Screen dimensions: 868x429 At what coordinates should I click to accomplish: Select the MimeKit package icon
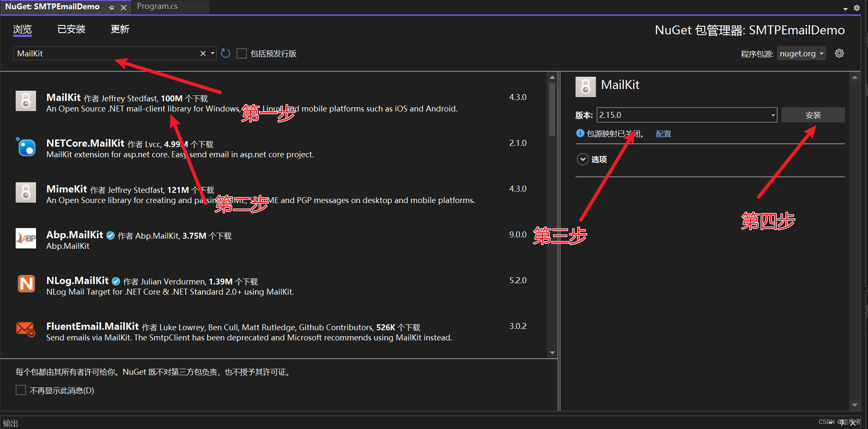tap(26, 192)
